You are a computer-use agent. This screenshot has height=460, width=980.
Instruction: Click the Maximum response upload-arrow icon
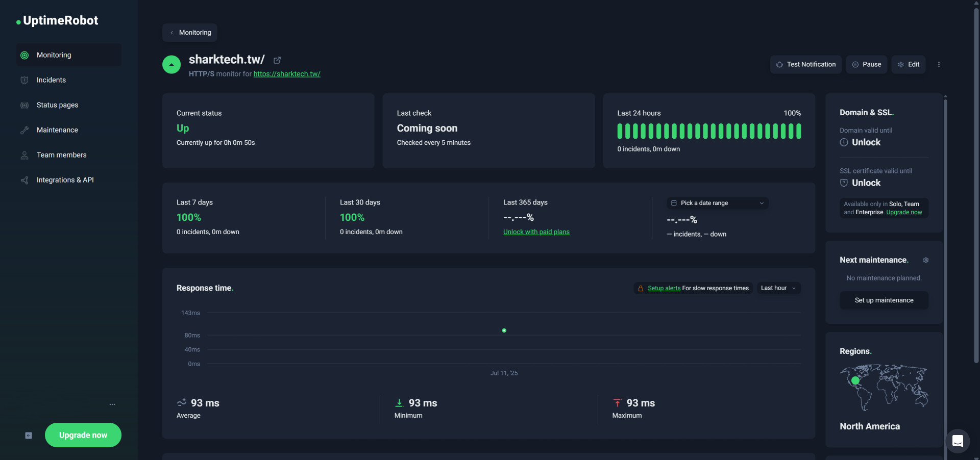tap(617, 403)
